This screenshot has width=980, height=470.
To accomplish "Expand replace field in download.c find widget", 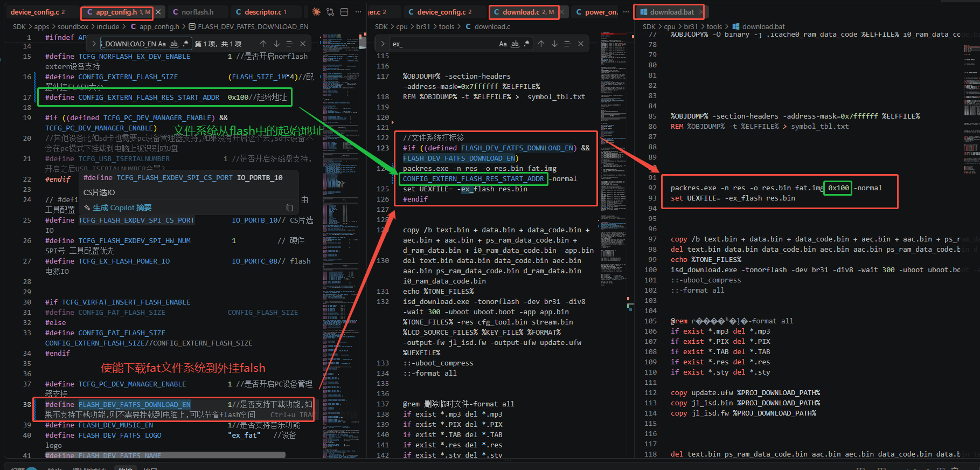I will click(383, 44).
